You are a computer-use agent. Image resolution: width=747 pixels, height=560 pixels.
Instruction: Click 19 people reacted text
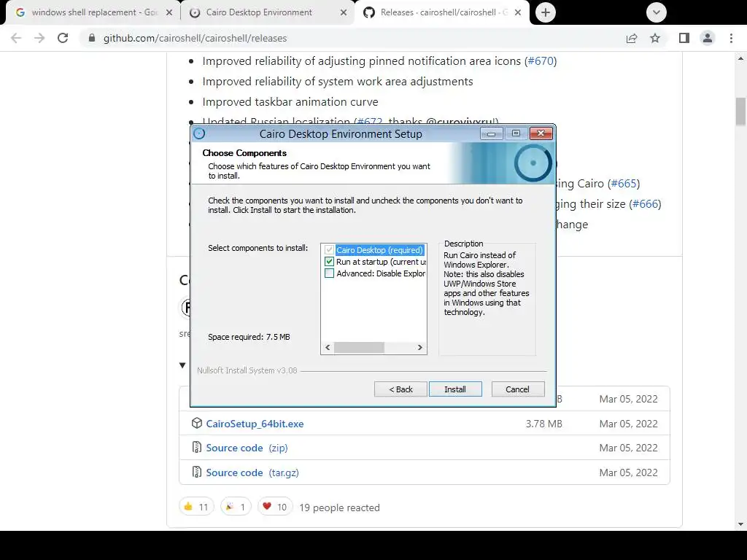pos(340,507)
